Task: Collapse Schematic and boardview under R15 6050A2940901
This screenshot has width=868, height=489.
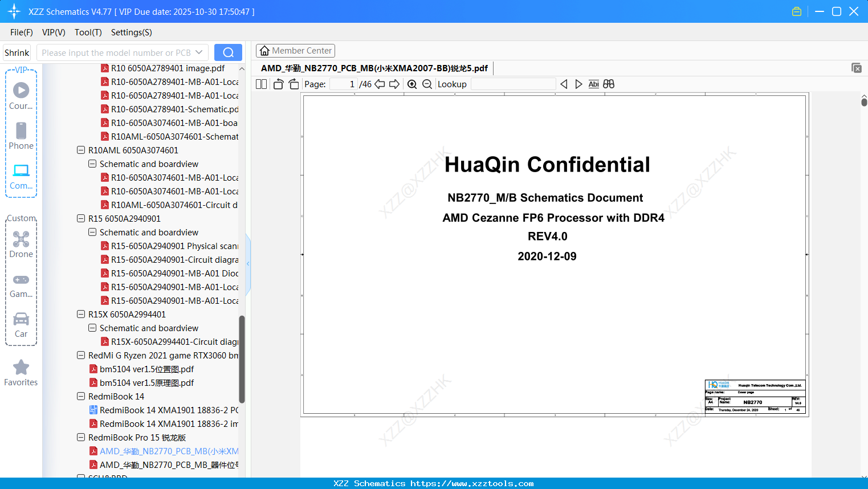Action: [x=92, y=233]
